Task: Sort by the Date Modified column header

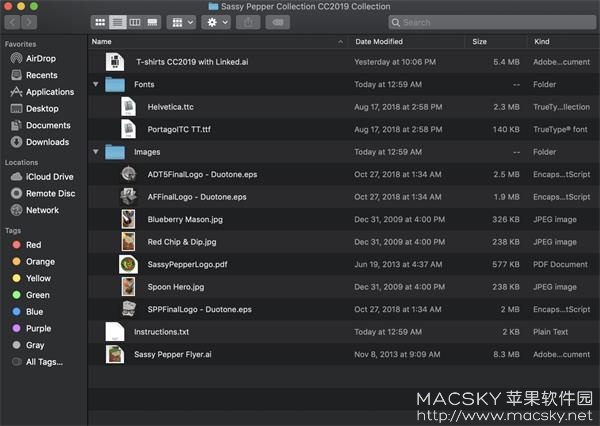Action: [x=379, y=41]
